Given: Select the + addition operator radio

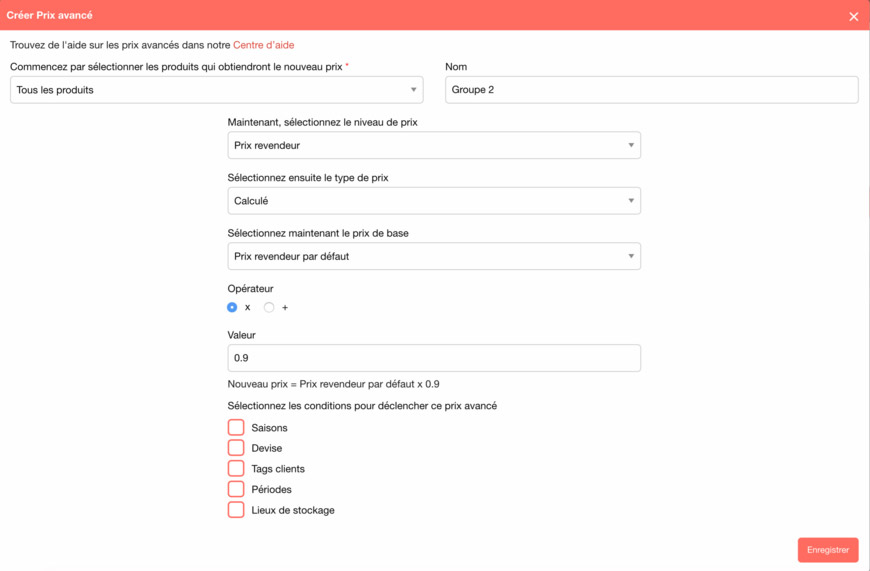Looking at the screenshot, I should [x=269, y=308].
